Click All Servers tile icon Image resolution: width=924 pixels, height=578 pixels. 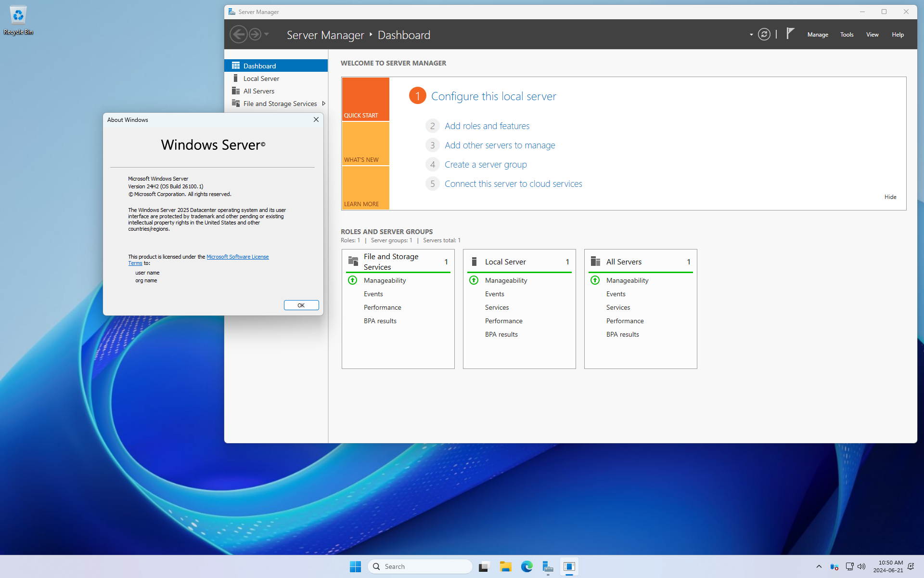click(x=595, y=261)
